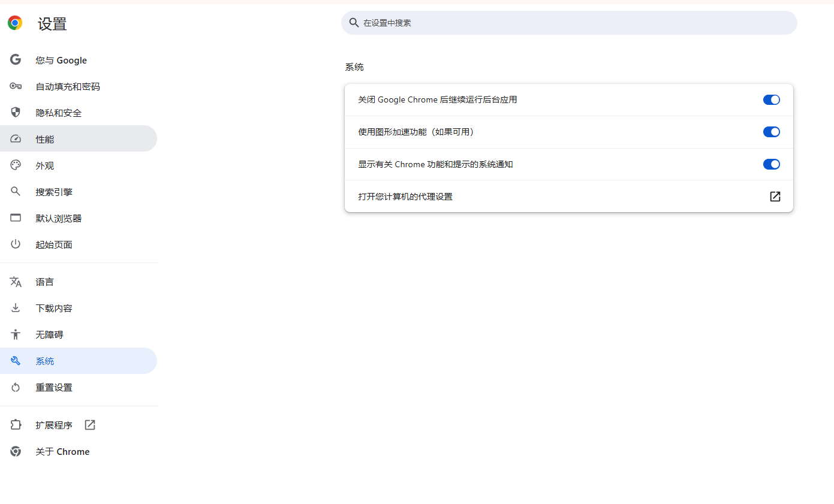Click 使用图形加速功能（如果可用）label text

click(x=417, y=132)
